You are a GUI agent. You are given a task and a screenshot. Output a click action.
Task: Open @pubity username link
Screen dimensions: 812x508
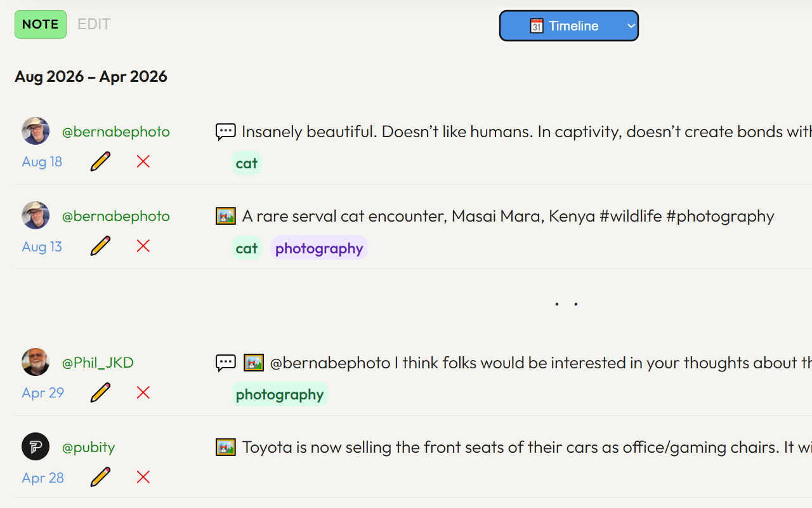click(88, 447)
